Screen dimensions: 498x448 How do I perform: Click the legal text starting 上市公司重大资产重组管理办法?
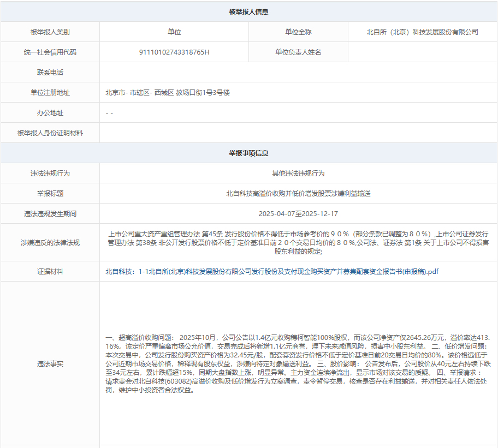click(298, 243)
